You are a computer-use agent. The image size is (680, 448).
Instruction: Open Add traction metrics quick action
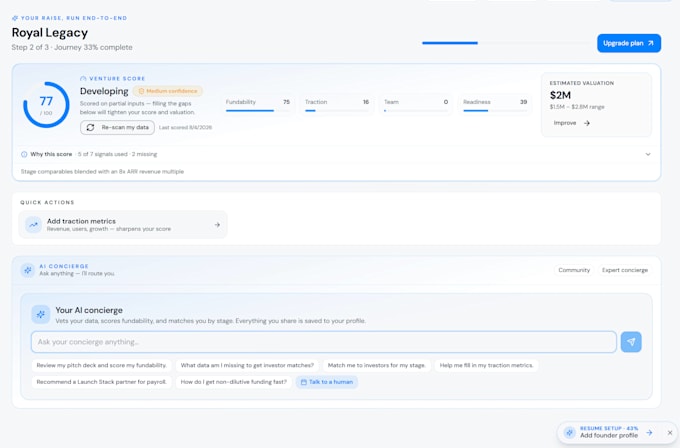[x=123, y=225]
